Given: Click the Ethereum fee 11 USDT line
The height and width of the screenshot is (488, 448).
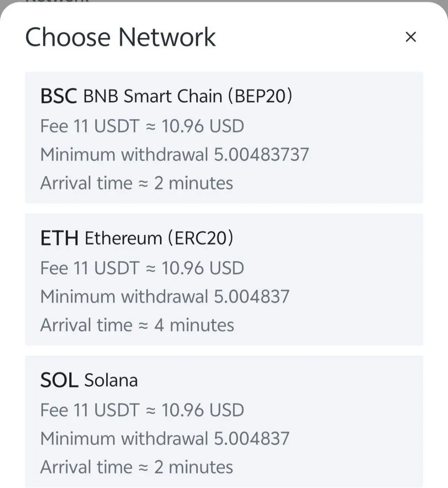Looking at the screenshot, I should pos(142,268).
